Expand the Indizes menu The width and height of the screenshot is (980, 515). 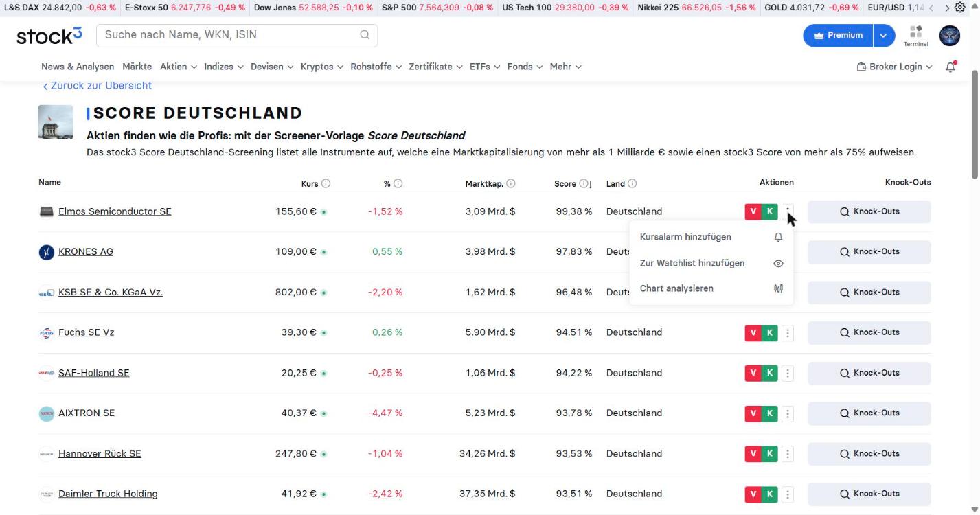tap(223, 67)
